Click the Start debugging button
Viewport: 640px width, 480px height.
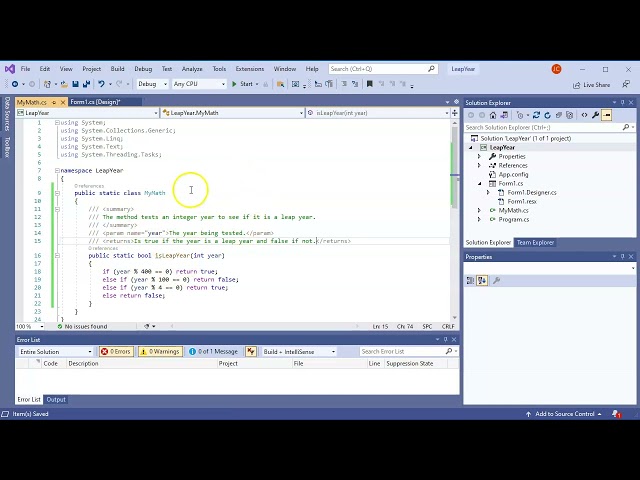click(242, 84)
